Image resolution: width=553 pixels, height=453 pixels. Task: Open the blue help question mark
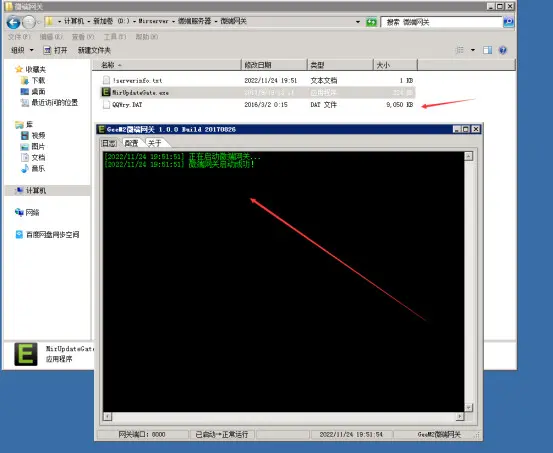pyautogui.click(x=503, y=50)
